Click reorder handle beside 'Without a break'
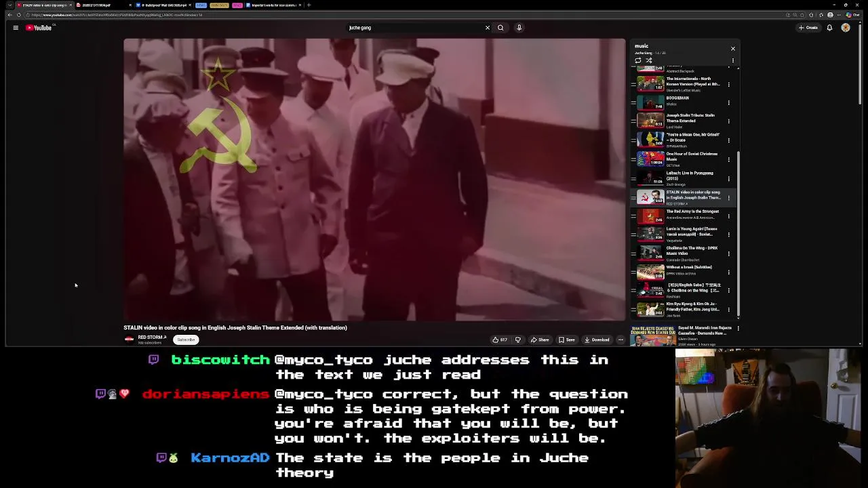This screenshot has height=488, width=868. tap(633, 272)
